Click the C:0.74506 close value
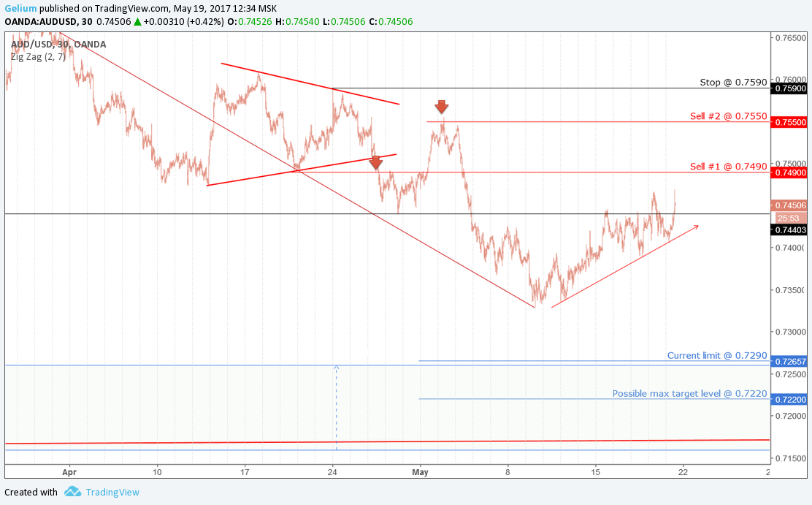 [390, 22]
